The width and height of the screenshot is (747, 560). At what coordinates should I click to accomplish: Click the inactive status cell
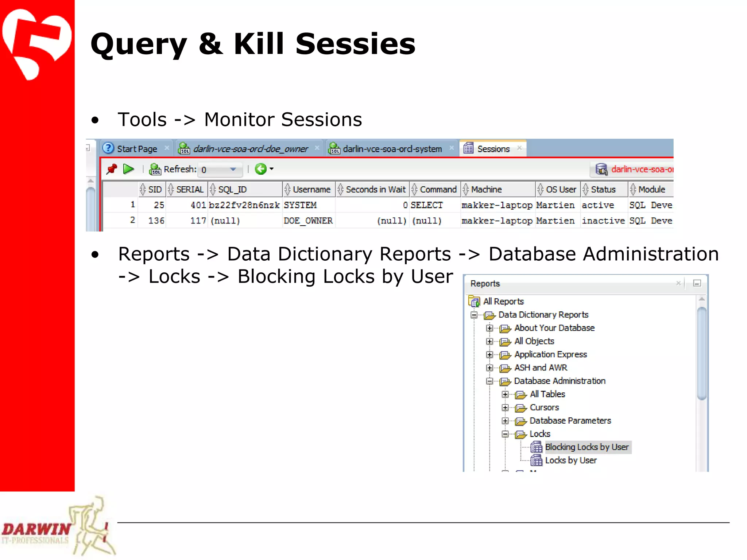point(603,221)
